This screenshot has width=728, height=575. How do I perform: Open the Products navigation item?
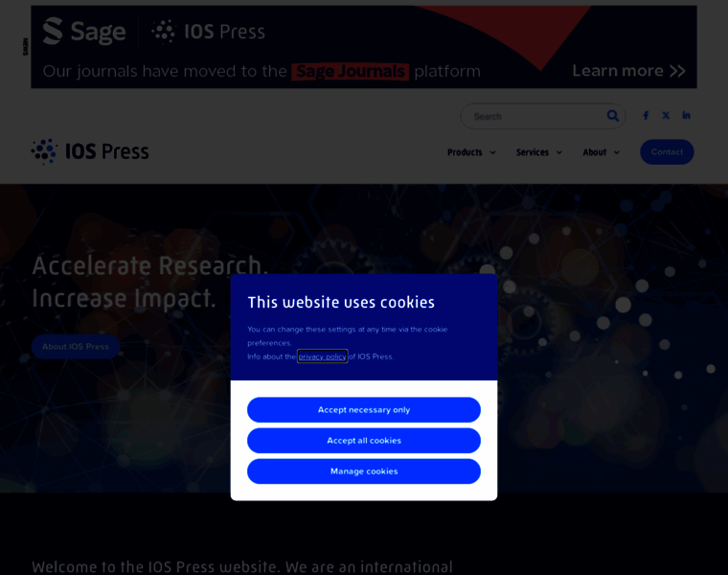[465, 152]
